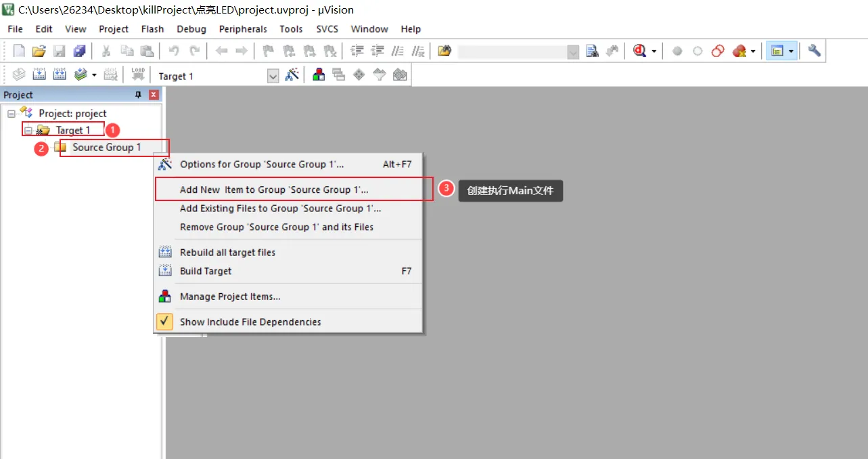868x459 pixels.
Task: Expand the kill breakpoints dropdown arrow
Action: point(752,51)
